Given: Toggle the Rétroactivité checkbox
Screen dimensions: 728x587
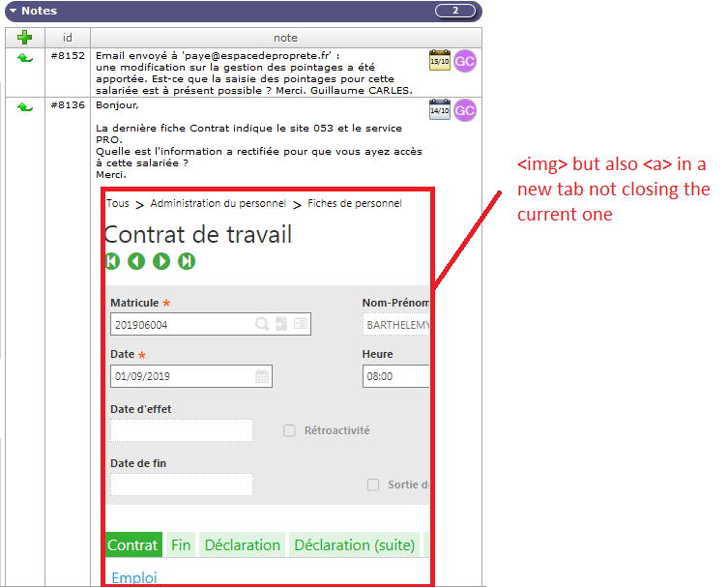Looking at the screenshot, I should 289,430.
